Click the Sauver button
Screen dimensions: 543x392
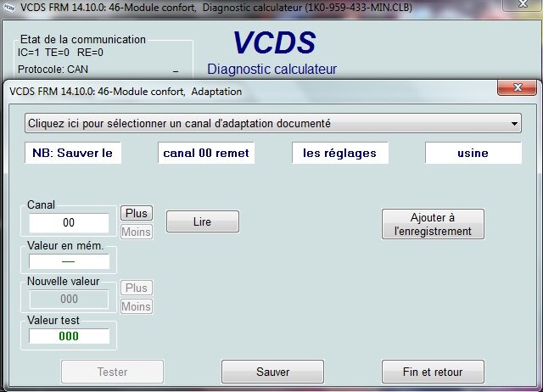point(272,372)
